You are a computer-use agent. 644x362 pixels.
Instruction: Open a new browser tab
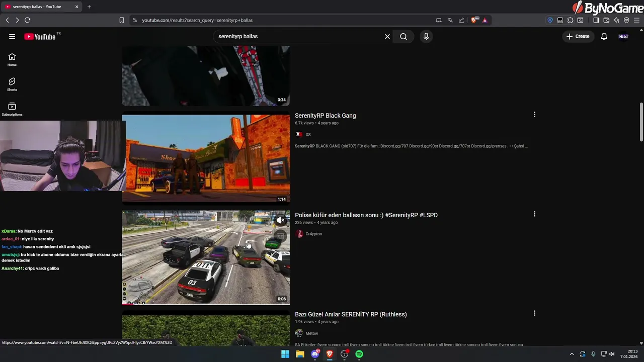pyautogui.click(x=89, y=7)
